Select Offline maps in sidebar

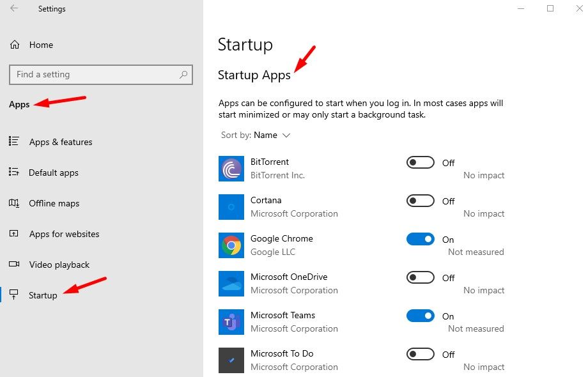coord(54,203)
